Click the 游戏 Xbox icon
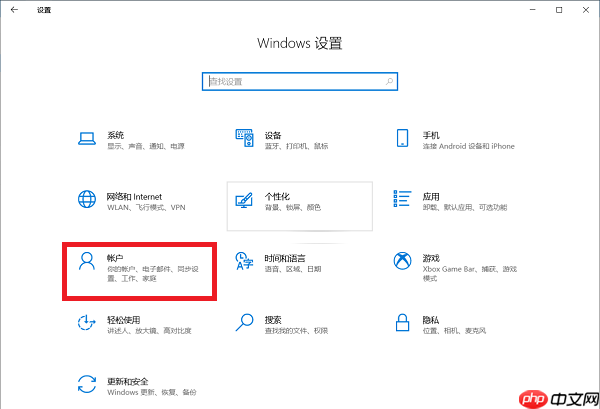Viewport: 600px width, 409px height. [x=402, y=261]
